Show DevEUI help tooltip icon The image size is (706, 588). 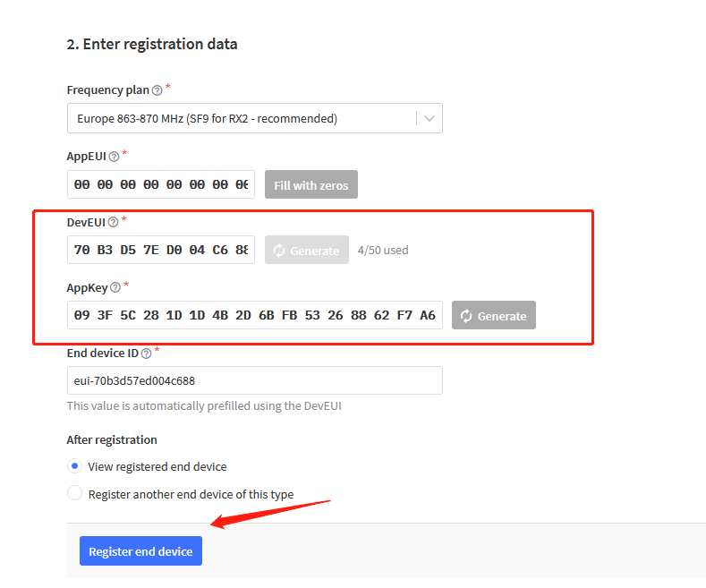113,223
